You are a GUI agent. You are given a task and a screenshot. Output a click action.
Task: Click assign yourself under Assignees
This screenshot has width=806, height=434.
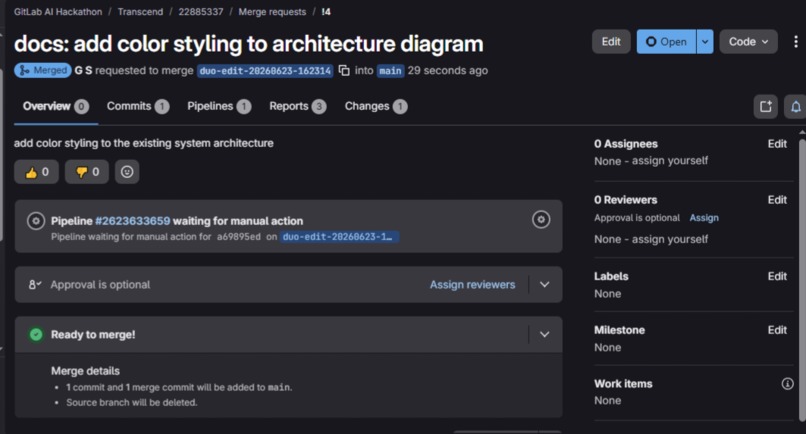pos(670,161)
